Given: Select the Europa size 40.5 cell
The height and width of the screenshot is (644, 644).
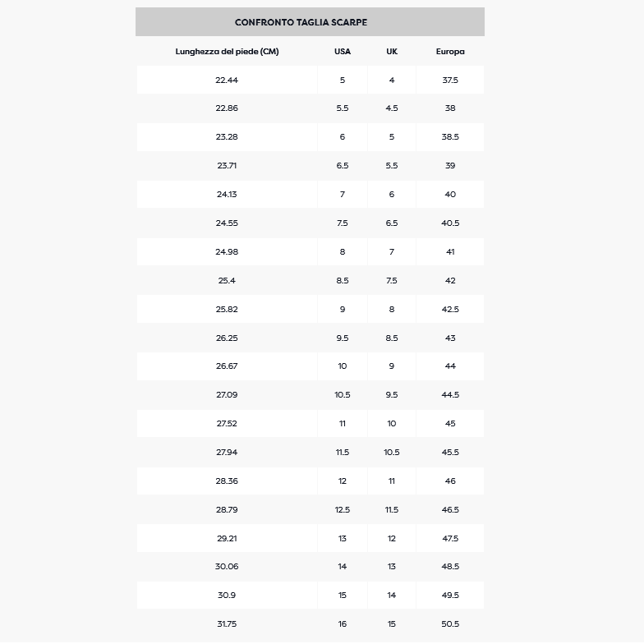Looking at the screenshot, I should (x=450, y=223).
